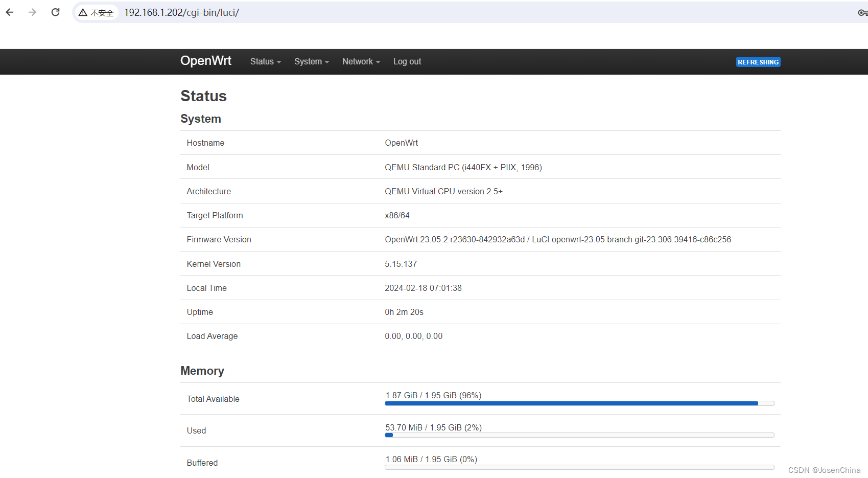This screenshot has width=868, height=478.
Task: Click the Target Platform label
Action: [x=215, y=215]
